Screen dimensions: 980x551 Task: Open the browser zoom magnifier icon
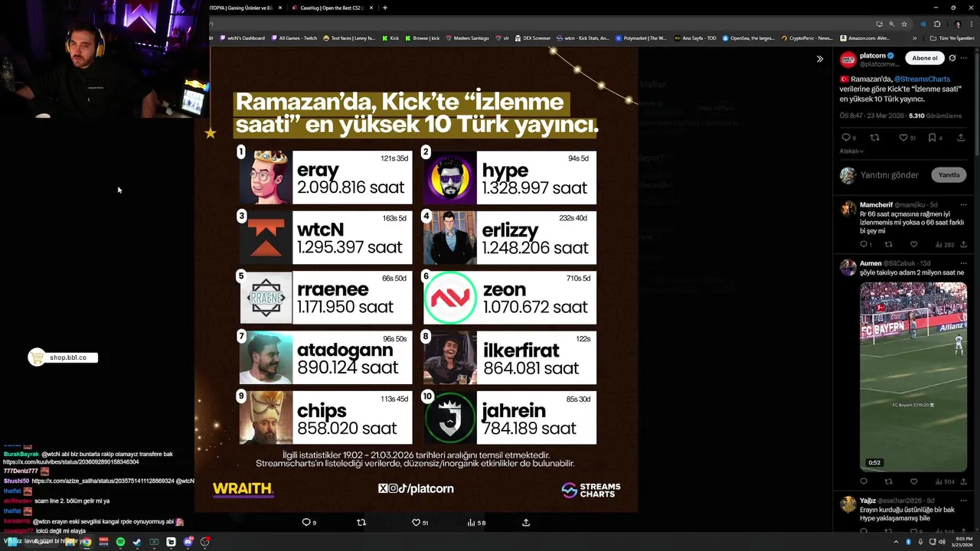891,24
